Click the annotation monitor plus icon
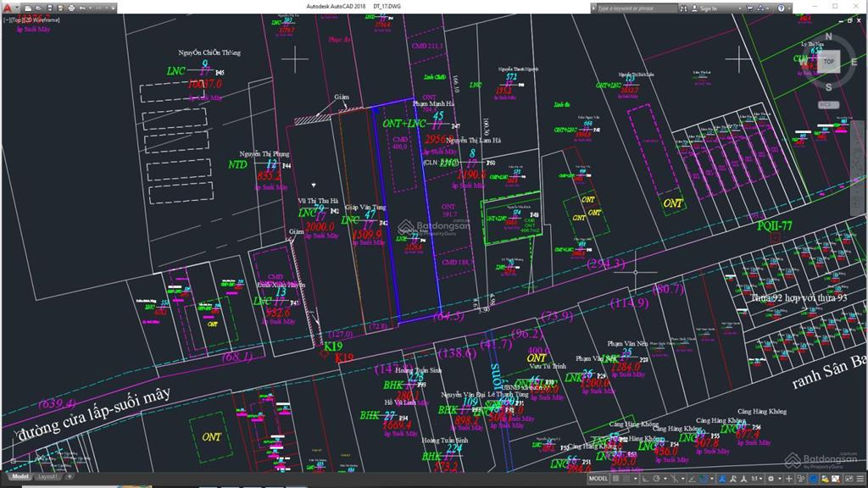The height and width of the screenshot is (488, 868). coord(788,479)
